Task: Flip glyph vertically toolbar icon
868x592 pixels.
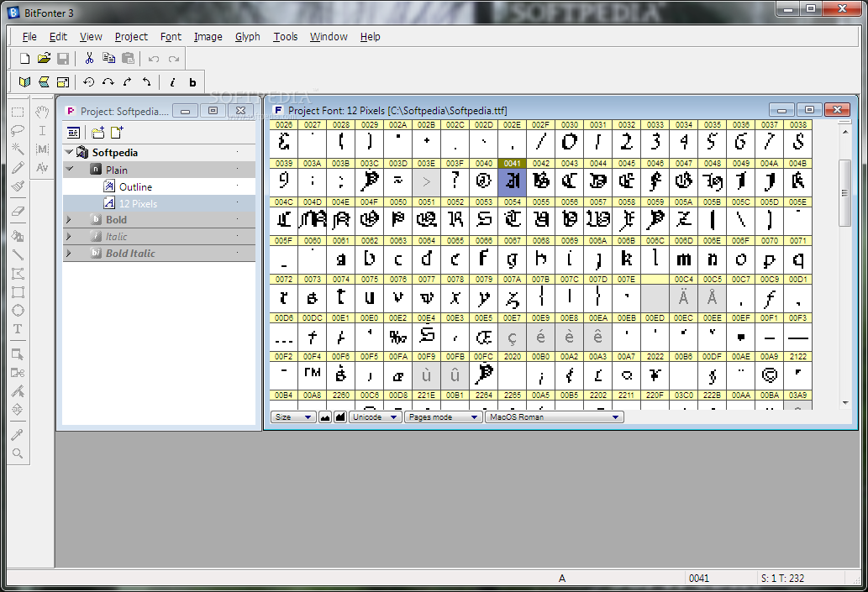Action: (44, 82)
